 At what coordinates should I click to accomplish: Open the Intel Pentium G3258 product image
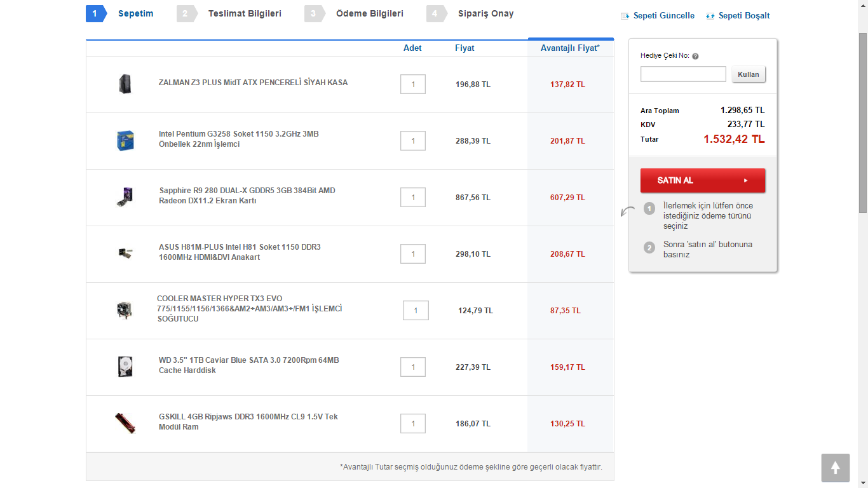125,140
